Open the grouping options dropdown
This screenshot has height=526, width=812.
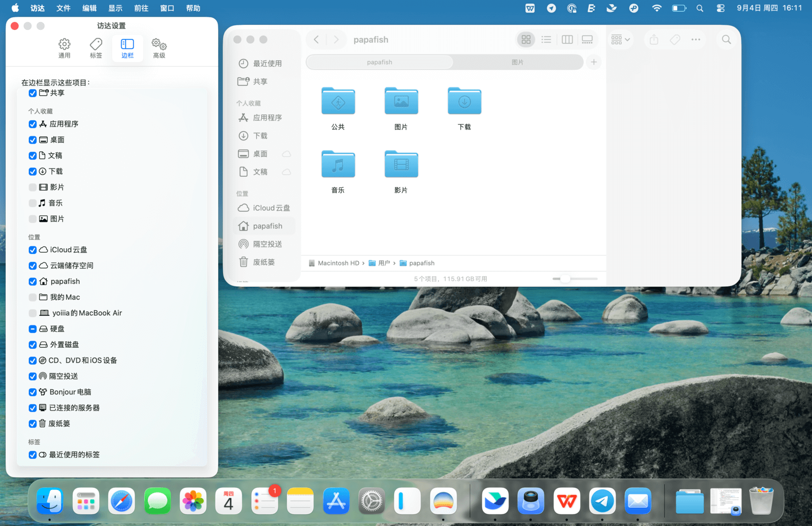click(620, 40)
